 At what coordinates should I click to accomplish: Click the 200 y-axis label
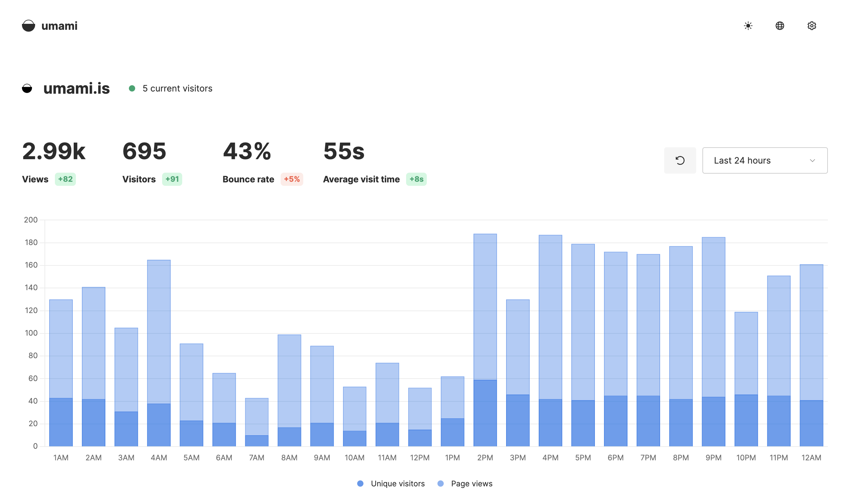tap(31, 220)
